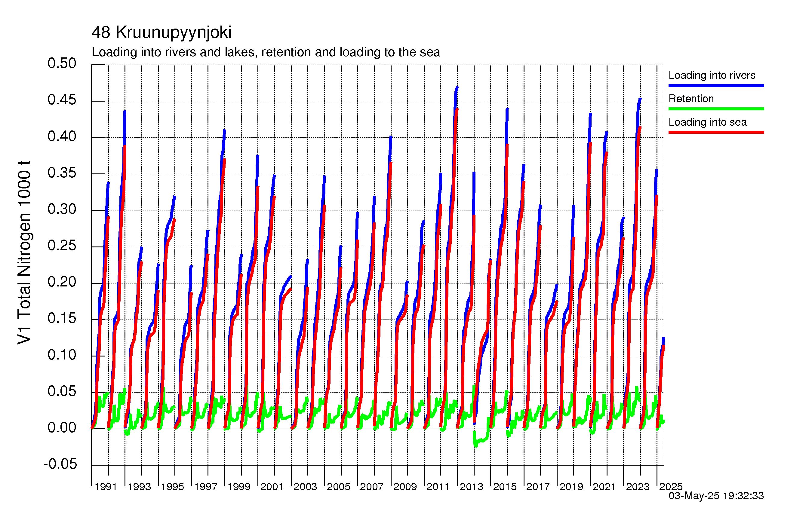Click the x-axis year label 1995
This screenshot has height=511, width=812.
172,487
